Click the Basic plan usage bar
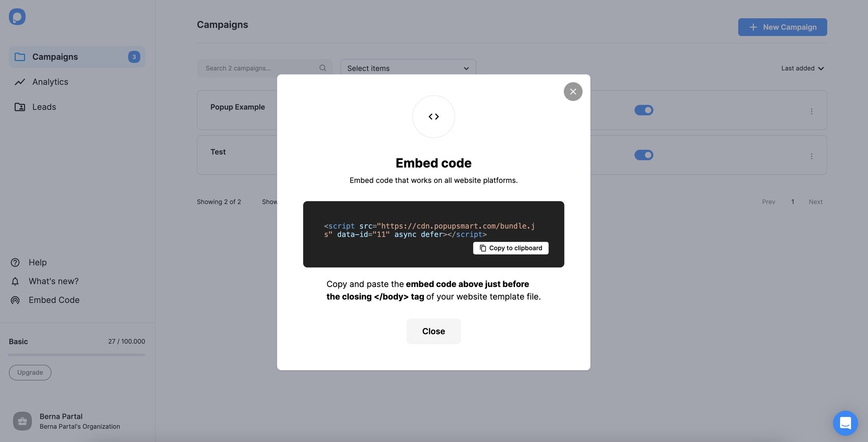Image resolution: width=868 pixels, height=442 pixels. (x=76, y=355)
